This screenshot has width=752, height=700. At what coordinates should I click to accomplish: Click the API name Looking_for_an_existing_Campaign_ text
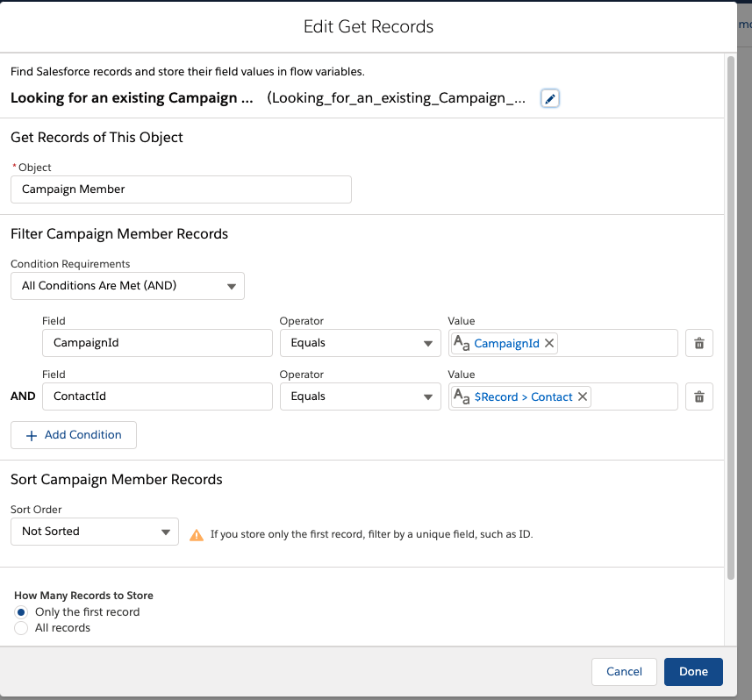pos(396,98)
